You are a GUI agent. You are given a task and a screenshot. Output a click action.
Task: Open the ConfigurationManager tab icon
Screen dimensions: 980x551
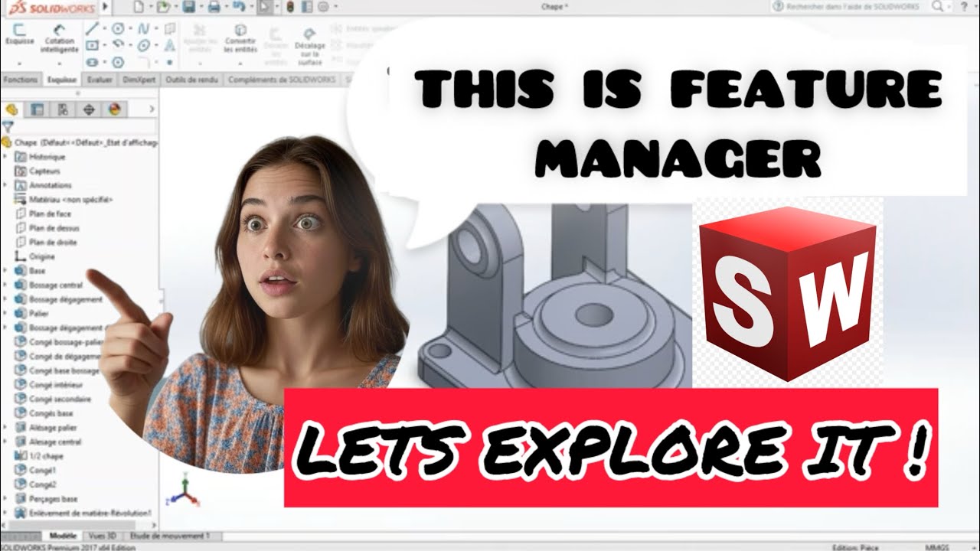point(63,109)
